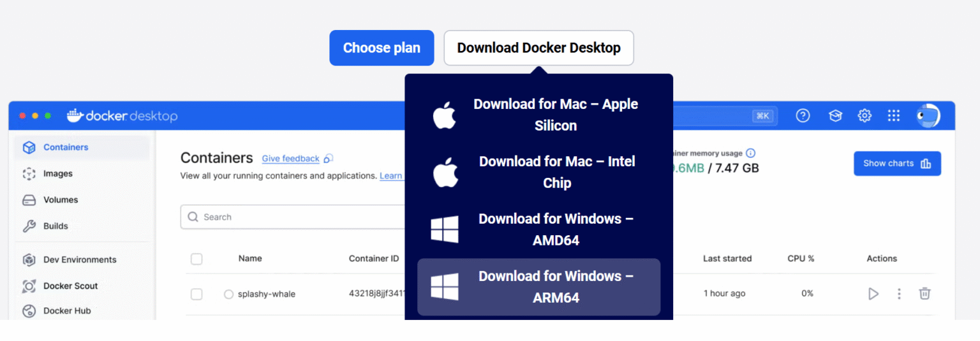Click the Docker Scout icon
The width and height of the screenshot is (980, 341).
coord(29,286)
